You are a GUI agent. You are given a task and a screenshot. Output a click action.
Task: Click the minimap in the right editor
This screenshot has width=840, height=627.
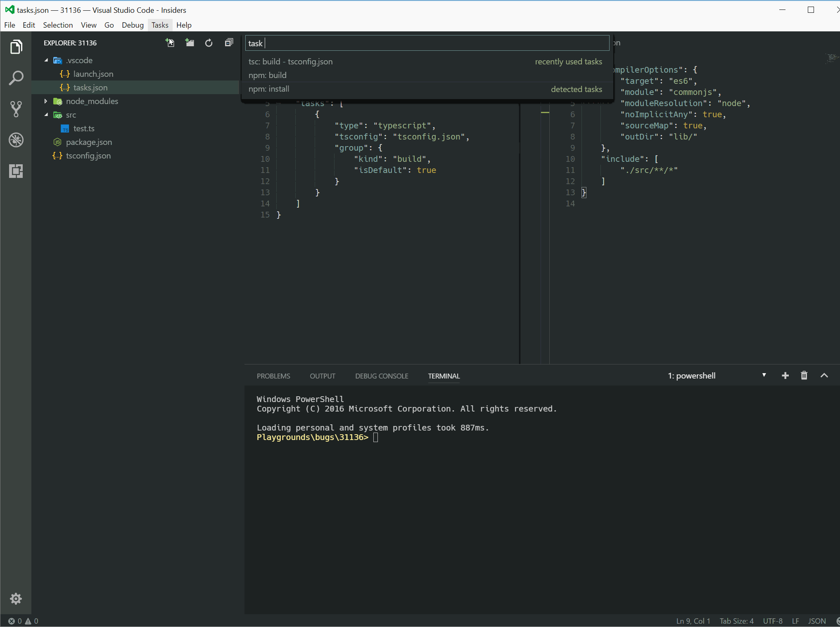click(832, 58)
